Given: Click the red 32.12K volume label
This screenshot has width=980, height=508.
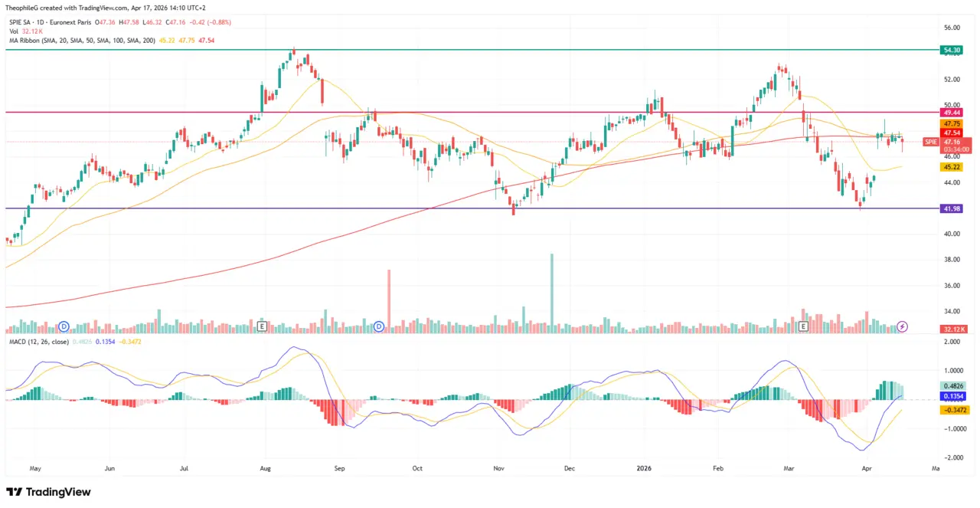Looking at the screenshot, I should [x=954, y=329].
